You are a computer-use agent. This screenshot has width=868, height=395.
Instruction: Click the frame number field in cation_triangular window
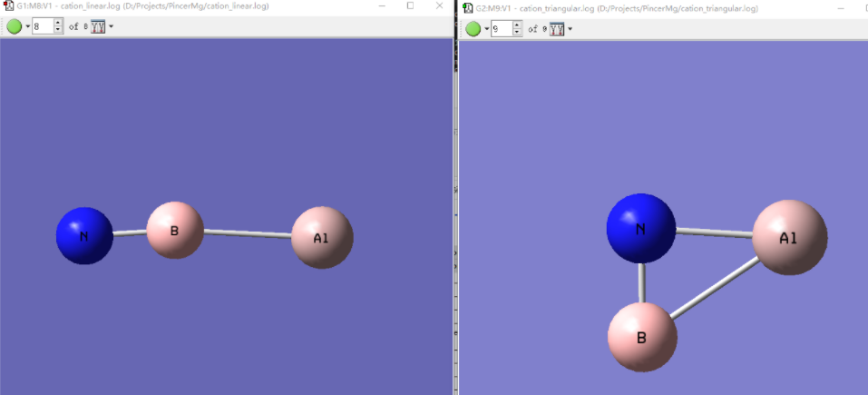click(x=502, y=29)
